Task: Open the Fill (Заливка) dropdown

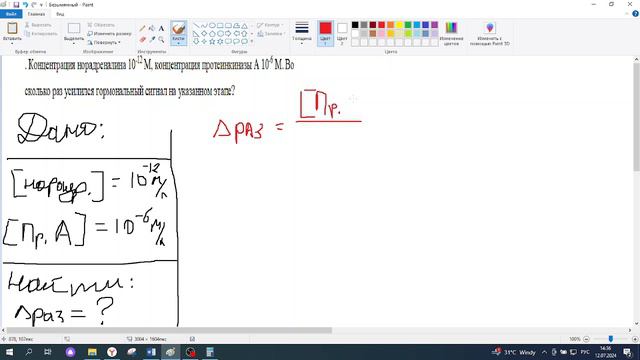Action: coord(271,34)
